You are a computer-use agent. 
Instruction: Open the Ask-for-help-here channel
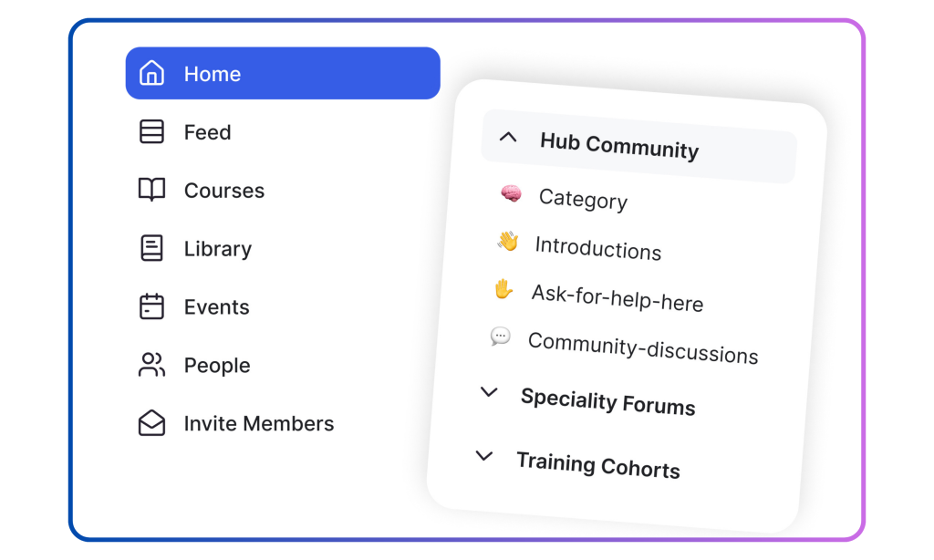617,298
